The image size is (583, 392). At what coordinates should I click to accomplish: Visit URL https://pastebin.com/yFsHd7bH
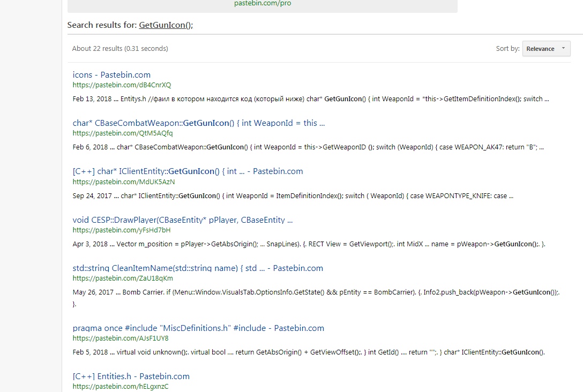click(x=122, y=230)
